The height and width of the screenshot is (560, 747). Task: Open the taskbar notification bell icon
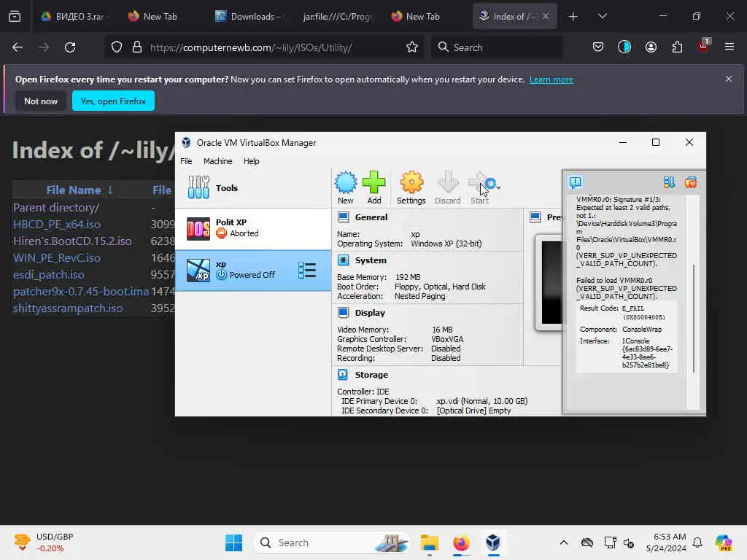pyautogui.click(x=697, y=542)
